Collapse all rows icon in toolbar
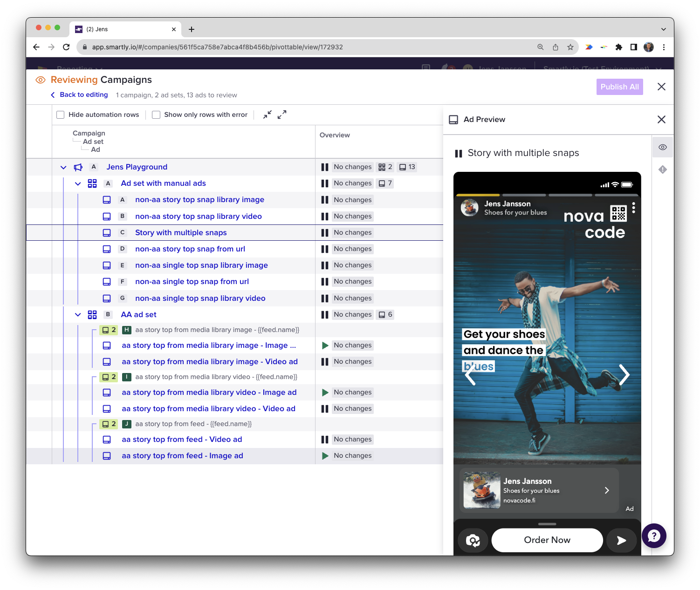The height and width of the screenshot is (590, 700). tap(267, 115)
